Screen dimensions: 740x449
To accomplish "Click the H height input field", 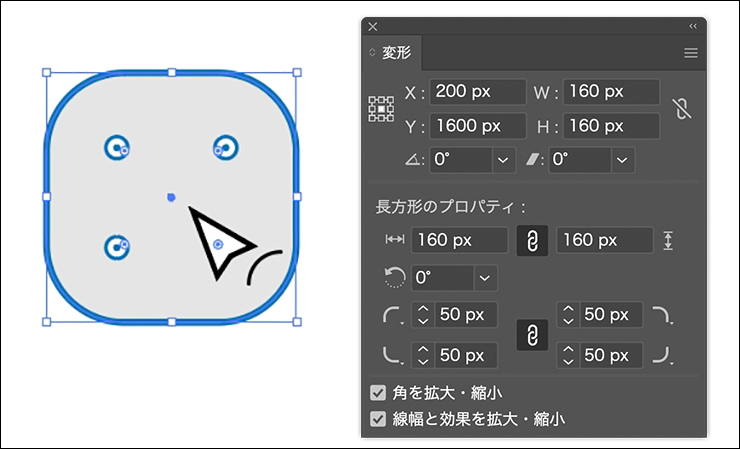I will [x=611, y=127].
